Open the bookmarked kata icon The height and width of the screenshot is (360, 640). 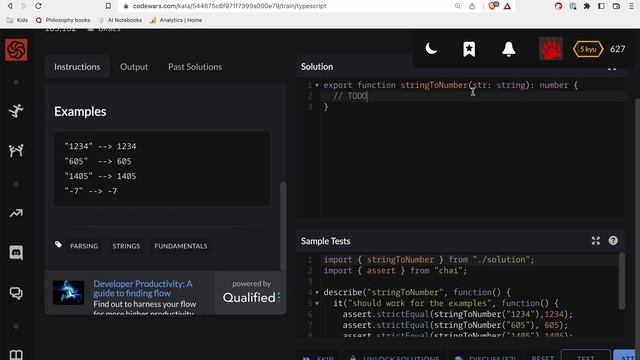[x=469, y=49]
